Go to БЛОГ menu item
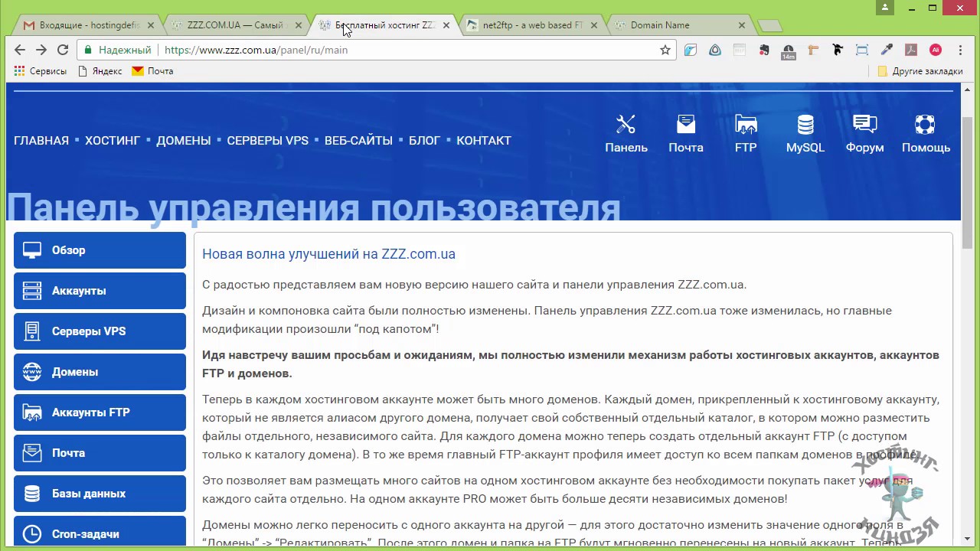 (x=424, y=141)
